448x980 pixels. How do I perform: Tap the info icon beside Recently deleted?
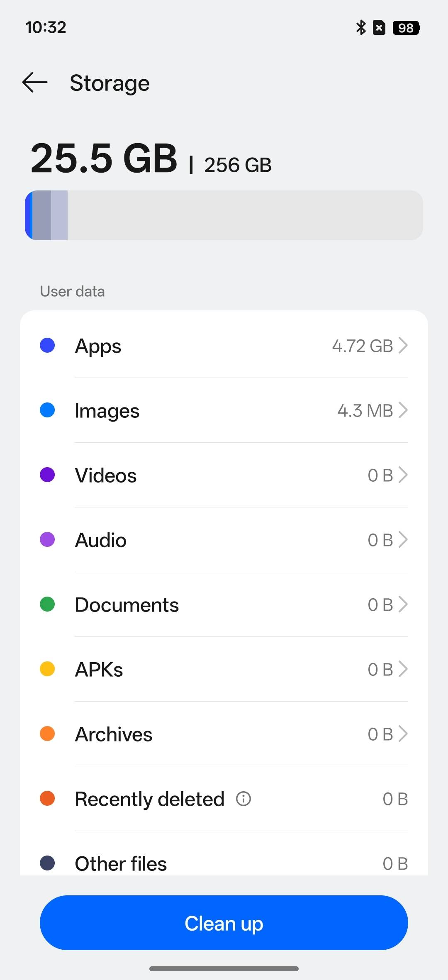(243, 799)
